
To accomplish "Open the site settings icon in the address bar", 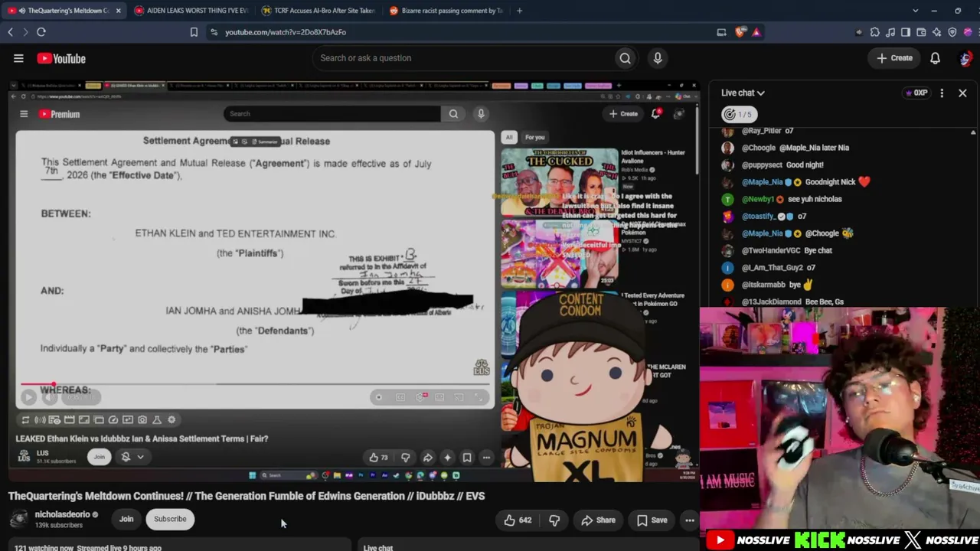I will (214, 32).
